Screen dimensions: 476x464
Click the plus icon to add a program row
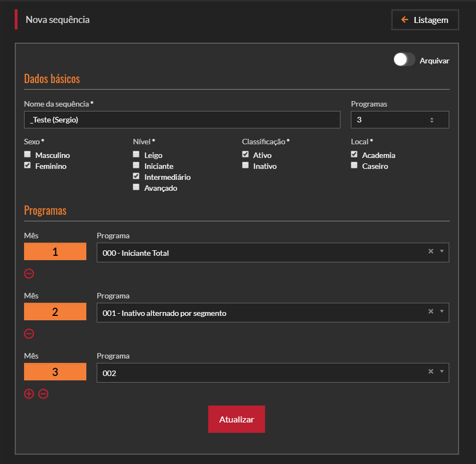pyautogui.click(x=29, y=393)
